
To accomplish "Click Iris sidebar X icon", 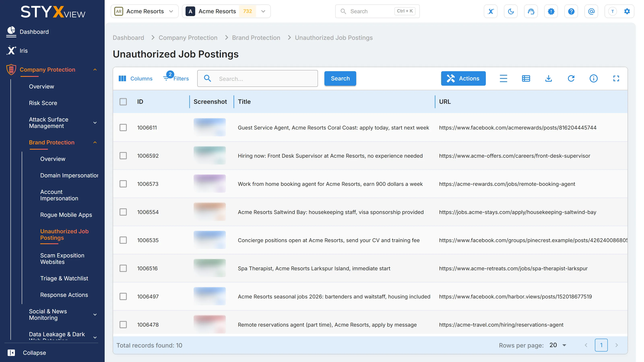I will click(x=11, y=50).
